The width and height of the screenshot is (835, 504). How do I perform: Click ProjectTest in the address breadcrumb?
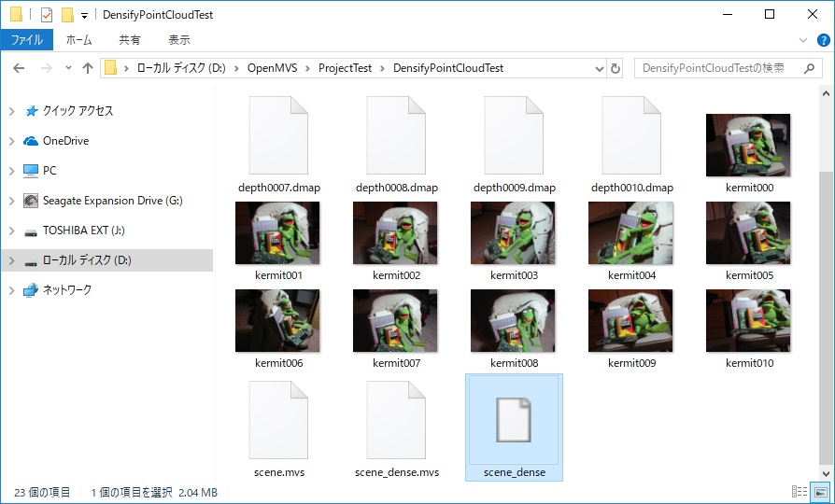345,68
